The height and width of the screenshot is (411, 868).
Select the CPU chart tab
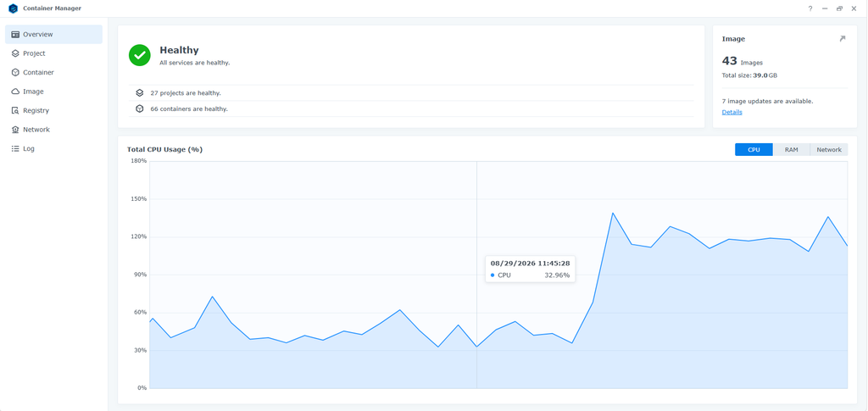pos(754,150)
